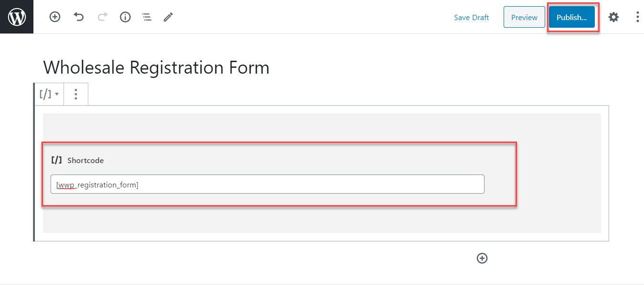The image size is (644, 285).
Task: Open the top toolbar block inserter
Action: tap(55, 17)
